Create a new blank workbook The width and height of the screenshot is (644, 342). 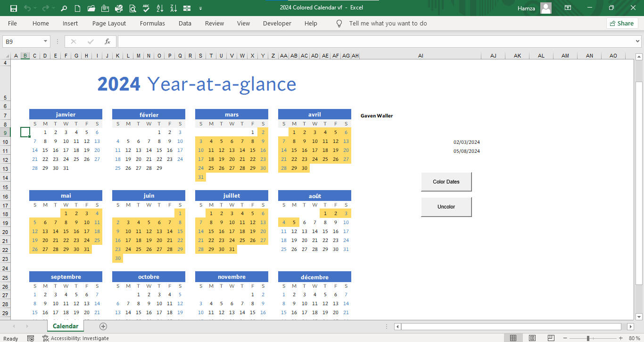click(78, 8)
